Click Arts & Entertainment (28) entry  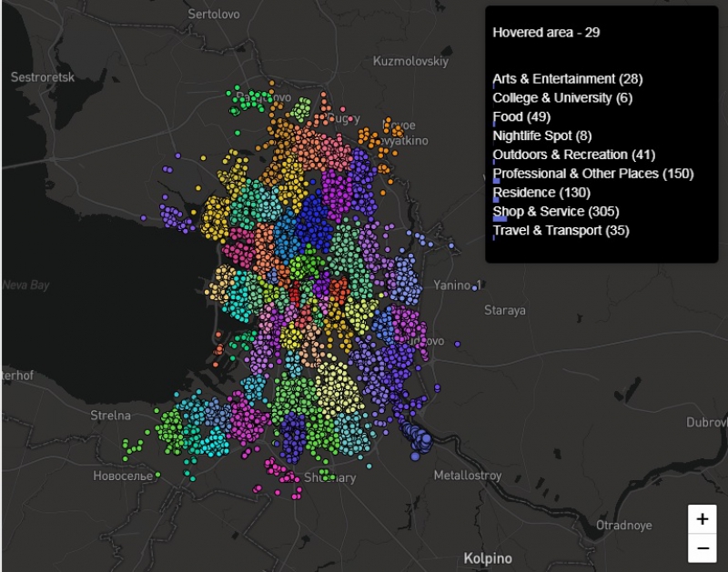pyautogui.click(x=567, y=79)
